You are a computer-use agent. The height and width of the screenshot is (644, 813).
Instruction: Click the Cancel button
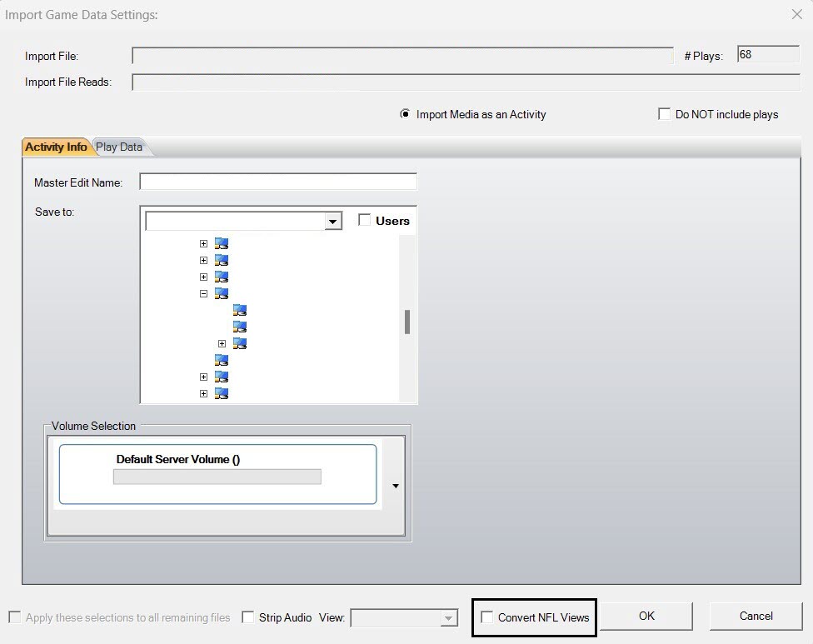[756, 616]
